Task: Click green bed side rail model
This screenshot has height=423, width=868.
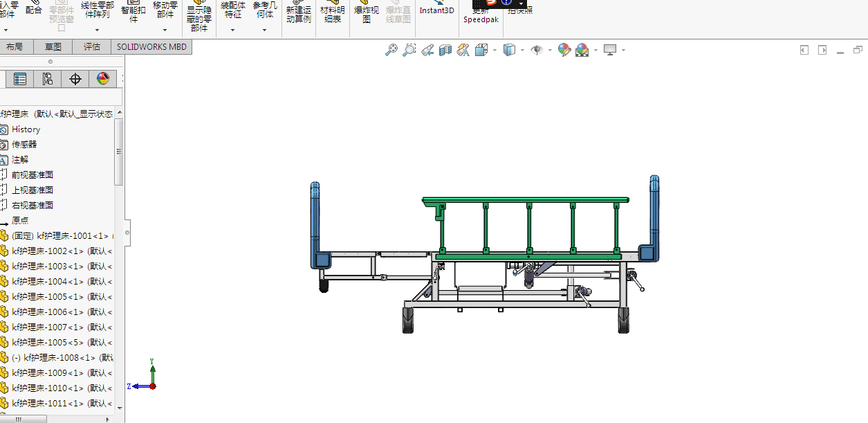Action: point(527,228)
